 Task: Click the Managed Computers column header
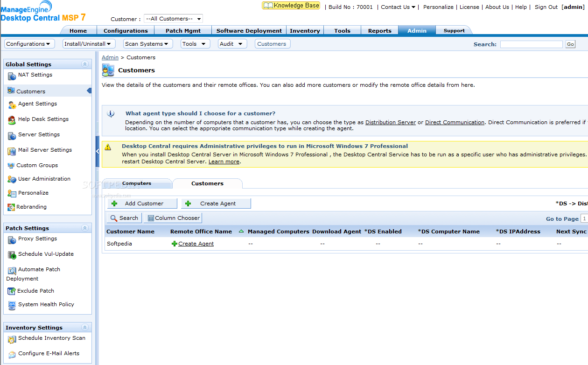click(279, 232)
